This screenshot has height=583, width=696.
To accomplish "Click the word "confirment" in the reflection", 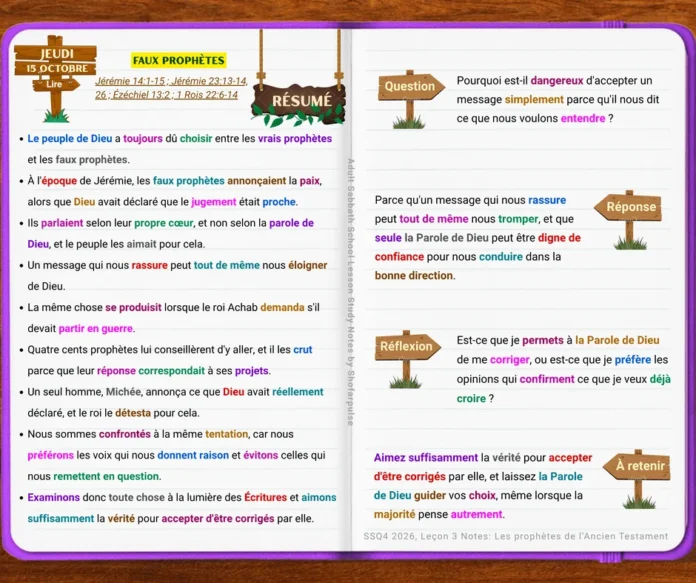I will point(547,379).
